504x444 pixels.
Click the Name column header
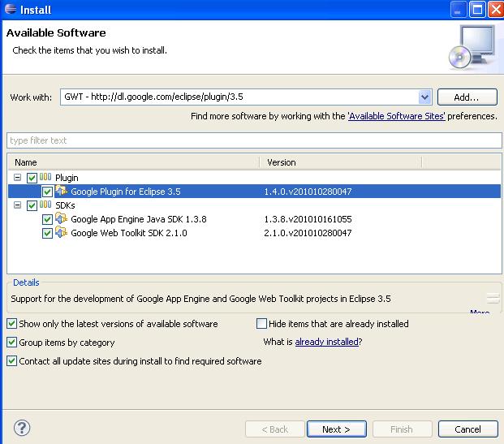point(134,162)
